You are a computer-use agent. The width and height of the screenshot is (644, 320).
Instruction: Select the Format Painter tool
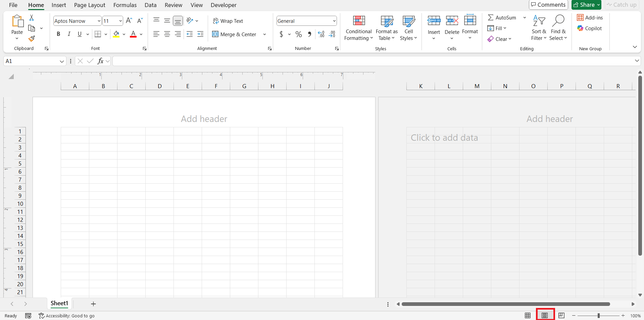(32, 39)
